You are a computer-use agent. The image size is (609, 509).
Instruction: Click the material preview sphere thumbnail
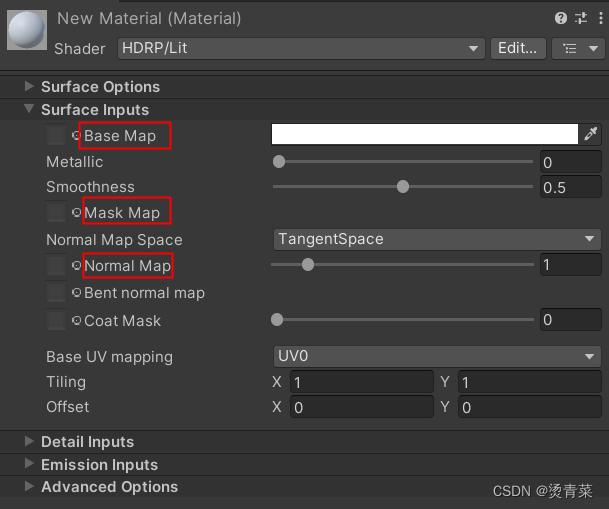click(27, 30)
